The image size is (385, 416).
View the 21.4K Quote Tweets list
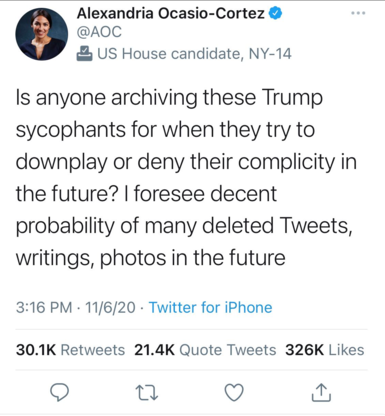pyautogui.click(x=205, y=350)
